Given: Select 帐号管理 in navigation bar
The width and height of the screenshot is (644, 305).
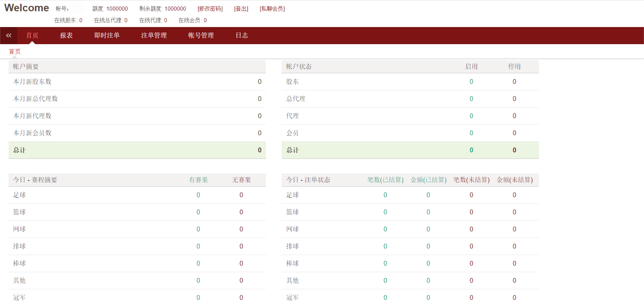Looking at the screenshot, I should pos(201,36).
